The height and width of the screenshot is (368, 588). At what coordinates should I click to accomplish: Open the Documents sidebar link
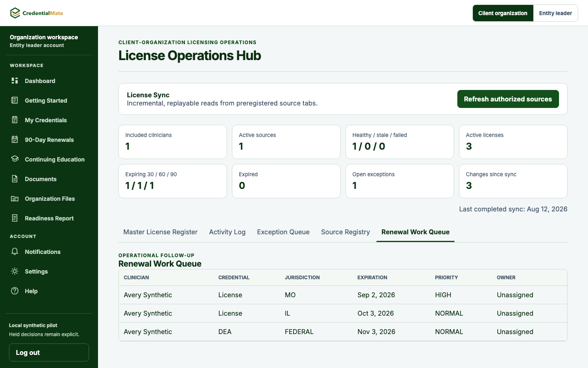[x=49, y=179]
